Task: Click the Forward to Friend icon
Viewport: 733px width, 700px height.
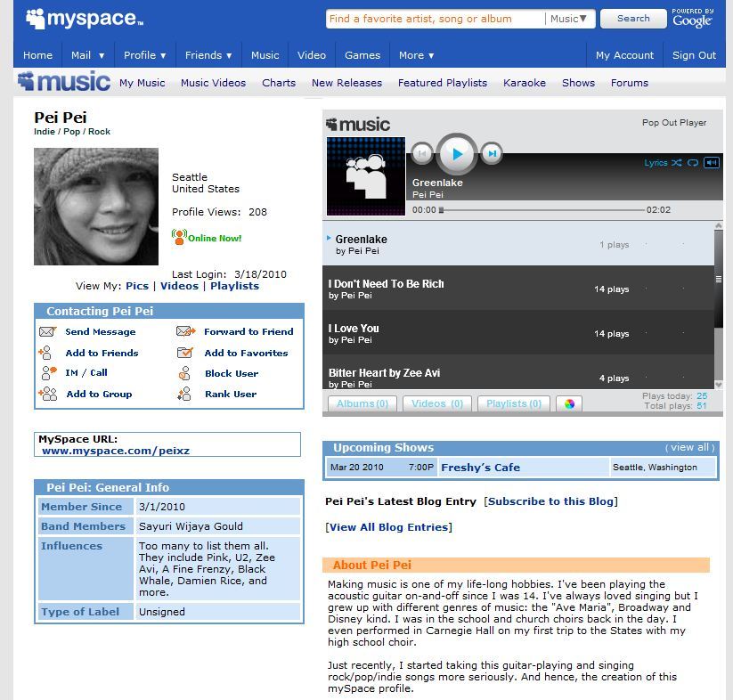Action: (185, 331)
